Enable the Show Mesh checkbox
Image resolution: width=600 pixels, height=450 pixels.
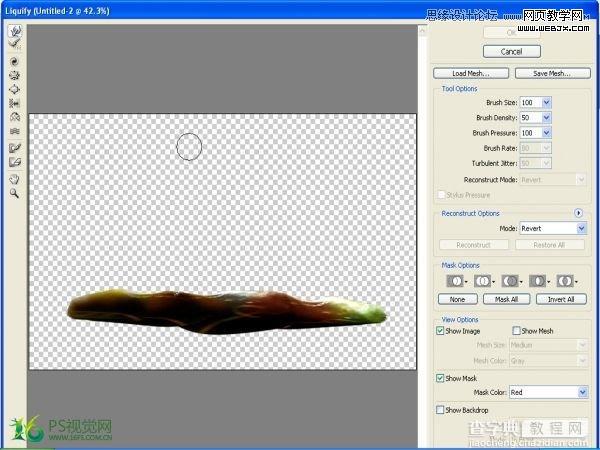(x=517, y=331)
